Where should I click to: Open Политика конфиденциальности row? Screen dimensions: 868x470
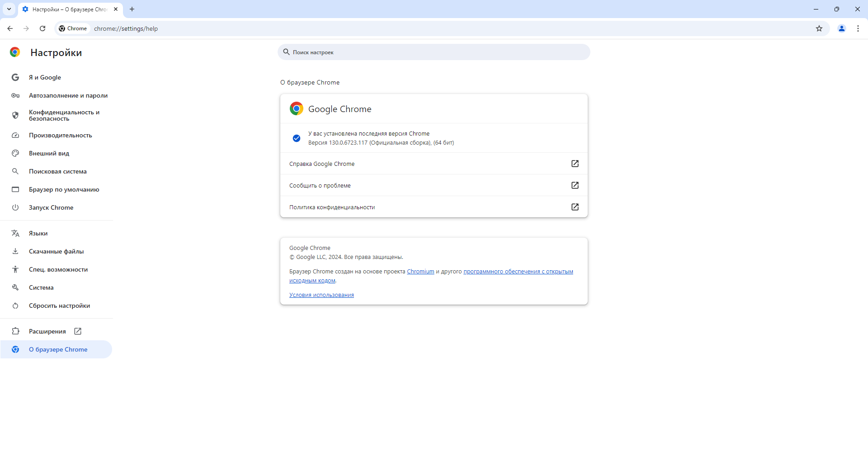(x=434, y=207)
